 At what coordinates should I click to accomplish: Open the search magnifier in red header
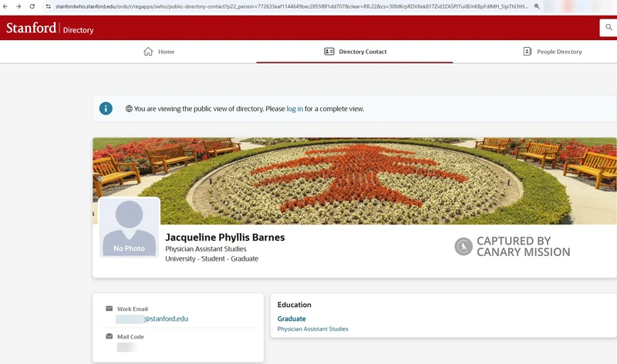coord(609,28)
